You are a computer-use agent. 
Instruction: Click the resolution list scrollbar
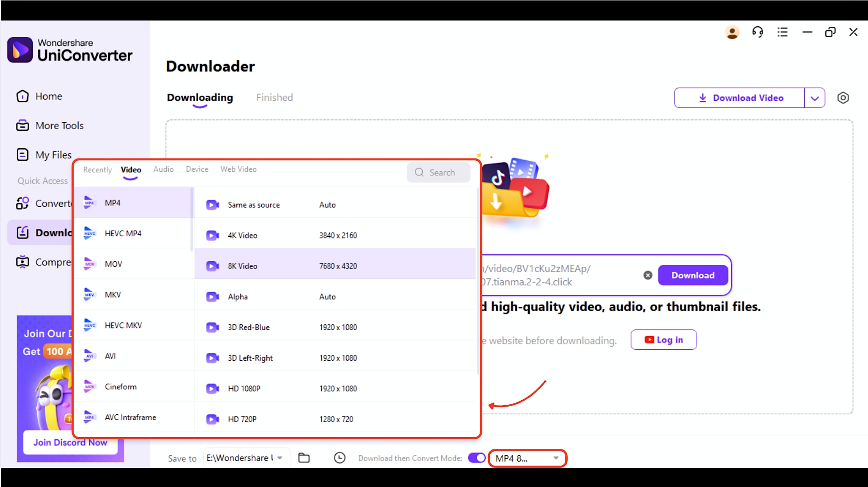478,282
